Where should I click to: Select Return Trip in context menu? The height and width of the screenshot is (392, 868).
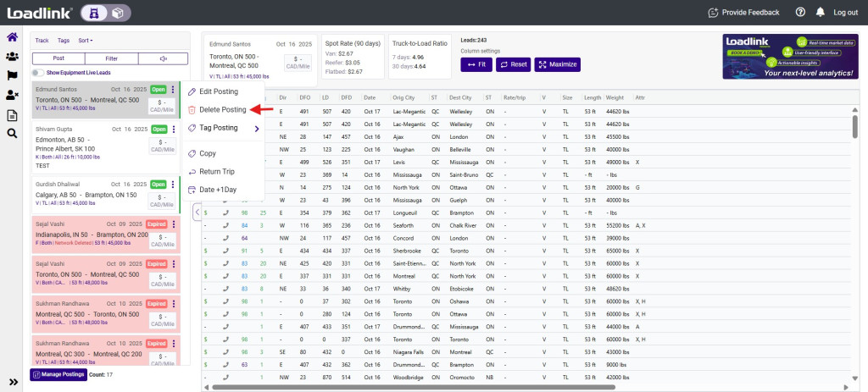(x=219, y=172)
